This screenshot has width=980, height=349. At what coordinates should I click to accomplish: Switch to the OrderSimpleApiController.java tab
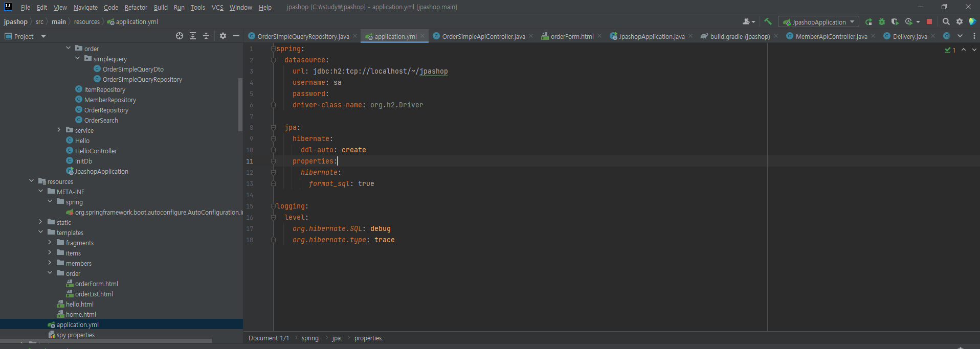click(x=483, y=36)
